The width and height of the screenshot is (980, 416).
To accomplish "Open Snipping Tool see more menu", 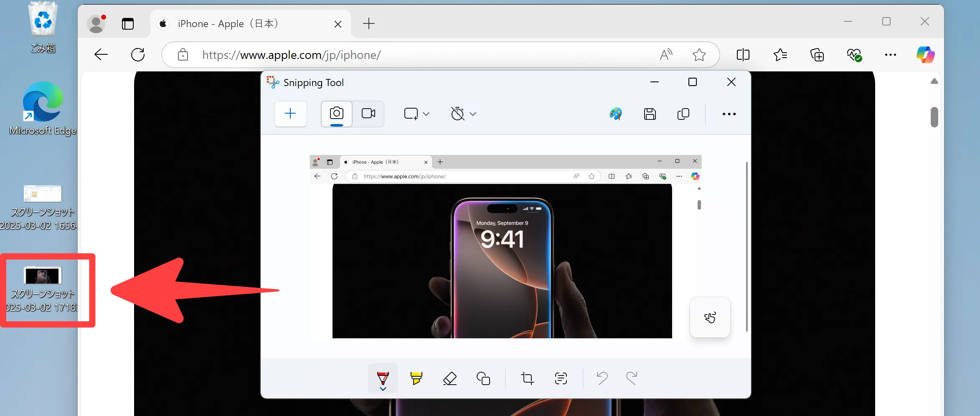I will [x=729, y=114].
